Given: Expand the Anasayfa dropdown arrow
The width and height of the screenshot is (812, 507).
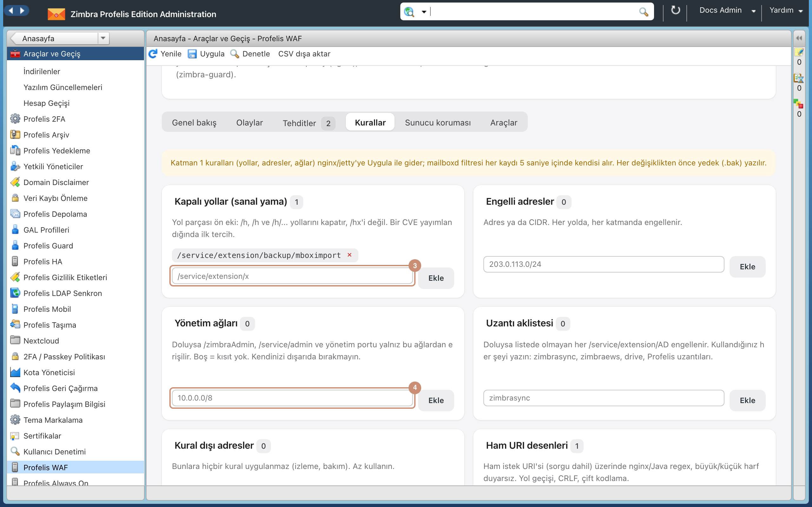Looking at the screenshot, I should tap(103, 38).
